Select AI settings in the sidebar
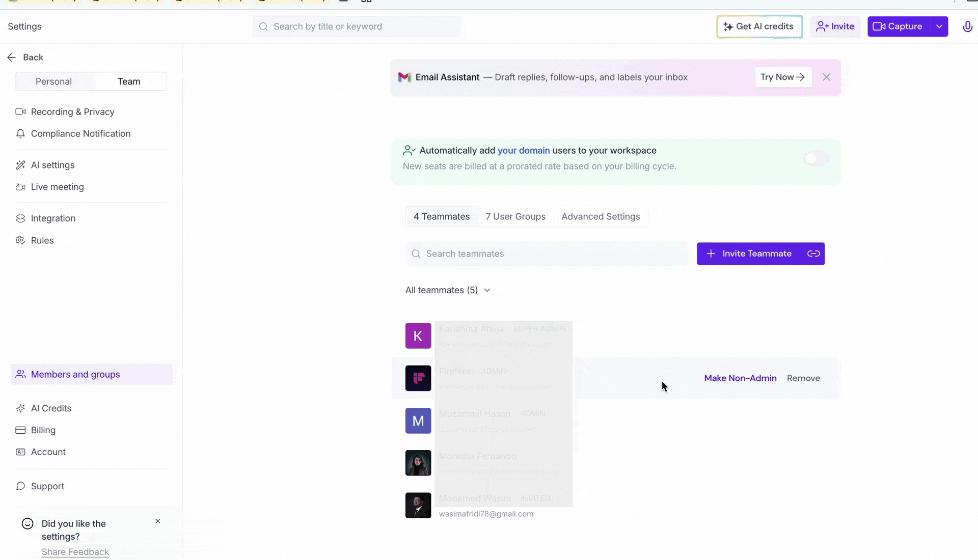Screen dimensions: 978x560 tap(52, 164)
